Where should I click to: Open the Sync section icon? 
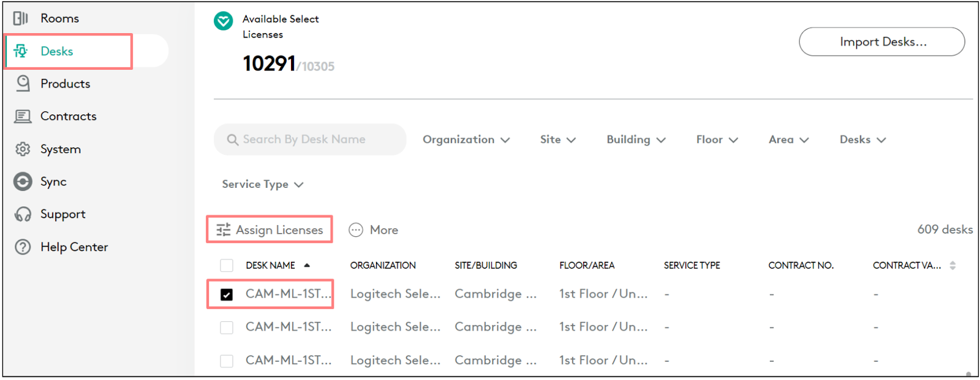pyautogui.click(x=21, y=181)
